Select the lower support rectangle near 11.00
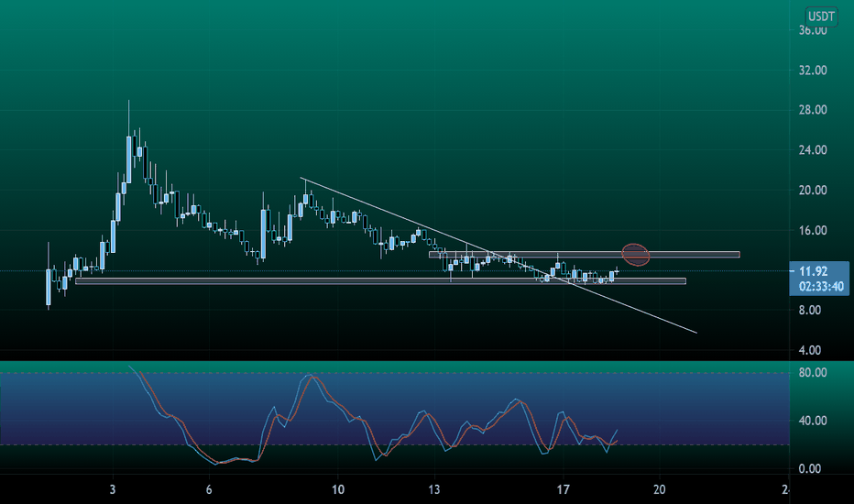Screen dimensions: 854x504 click(x=380, y=281)
